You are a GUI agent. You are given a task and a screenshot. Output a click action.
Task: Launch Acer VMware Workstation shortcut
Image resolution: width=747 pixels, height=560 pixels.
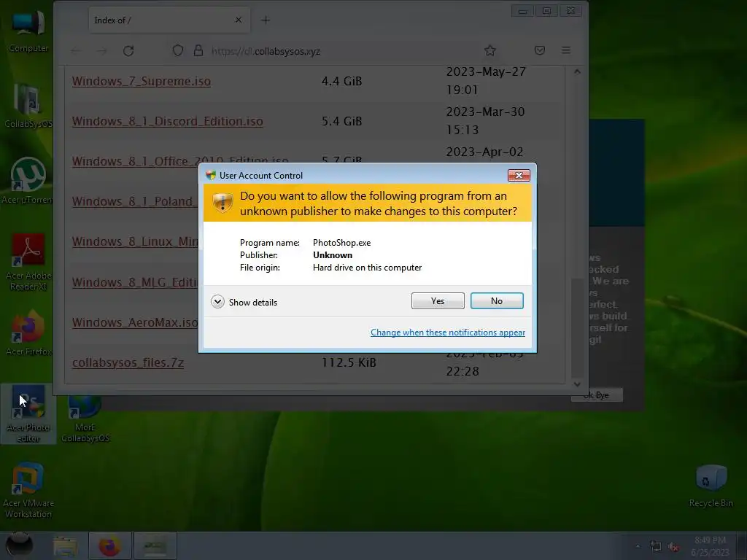point(28,491)
